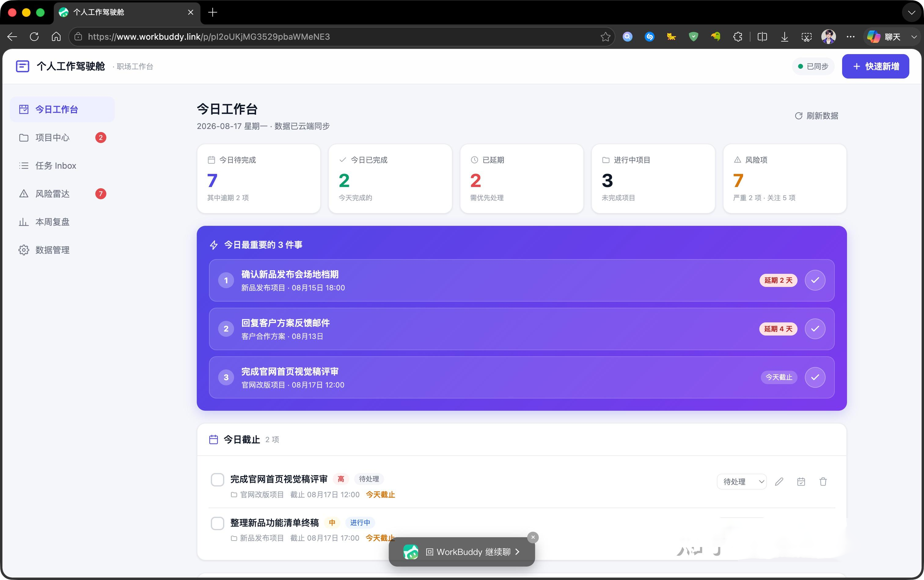This screenshot has width=924, height=580.
Task: Open WorkBuddy 继续聊 chat bar
Action: (462, 552)
